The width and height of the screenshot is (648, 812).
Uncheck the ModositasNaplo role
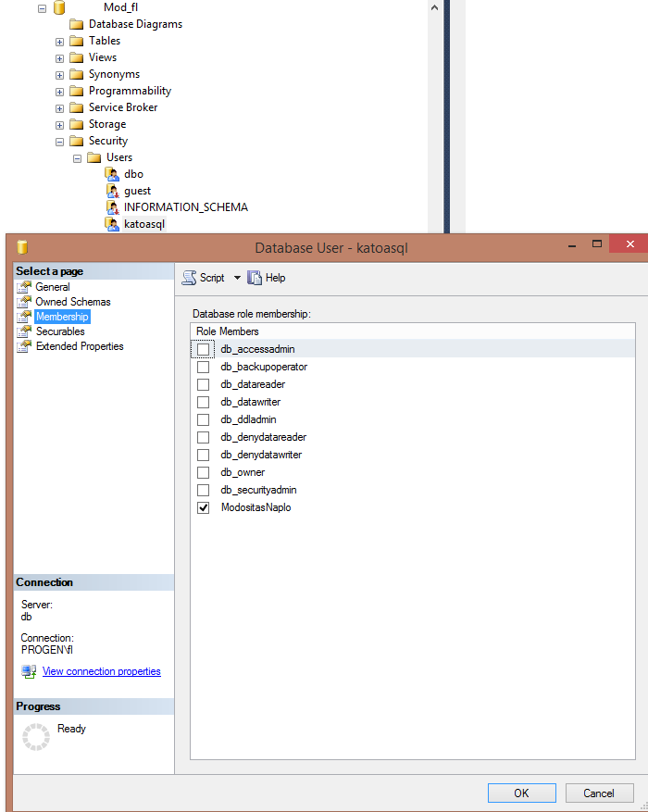click(x=204, y=508)
